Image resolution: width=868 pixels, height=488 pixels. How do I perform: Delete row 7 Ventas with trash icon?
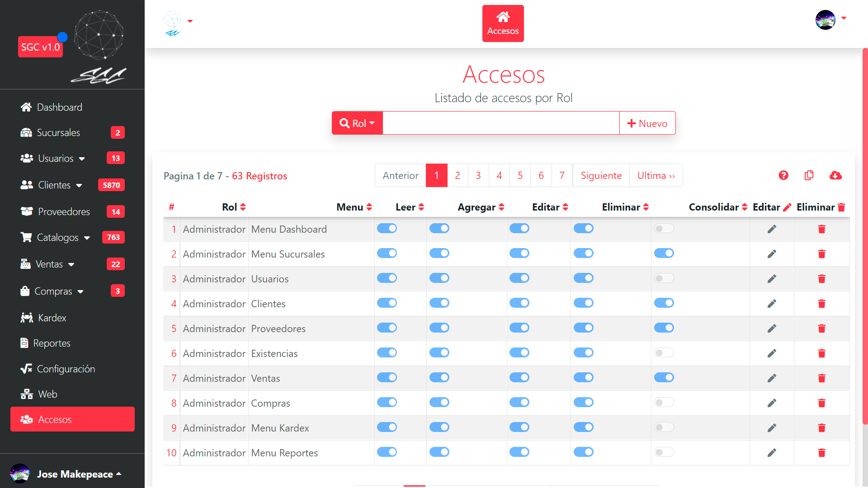pyautogui.click(x=821, y=378)
